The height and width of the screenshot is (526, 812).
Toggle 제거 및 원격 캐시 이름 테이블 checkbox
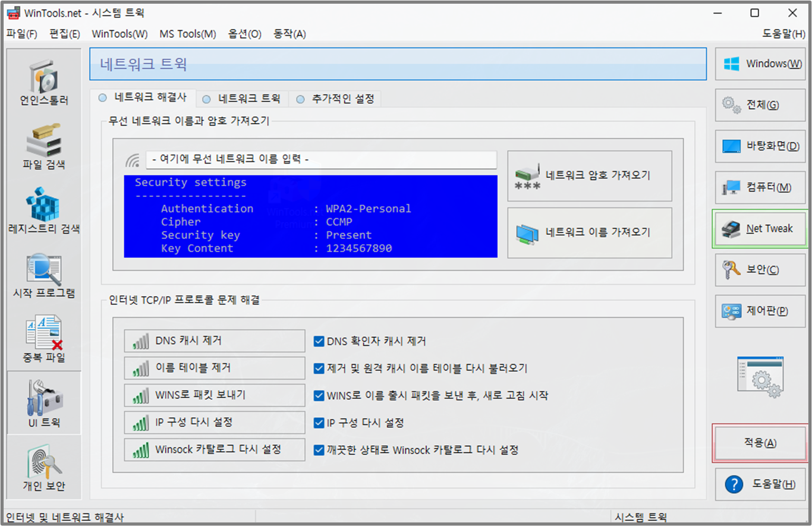pos(319,368)
